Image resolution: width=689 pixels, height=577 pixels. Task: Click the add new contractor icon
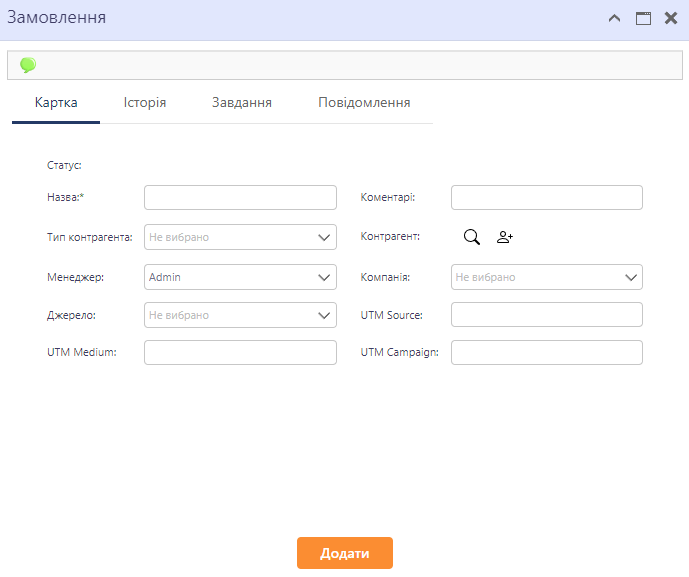[505, 237]
